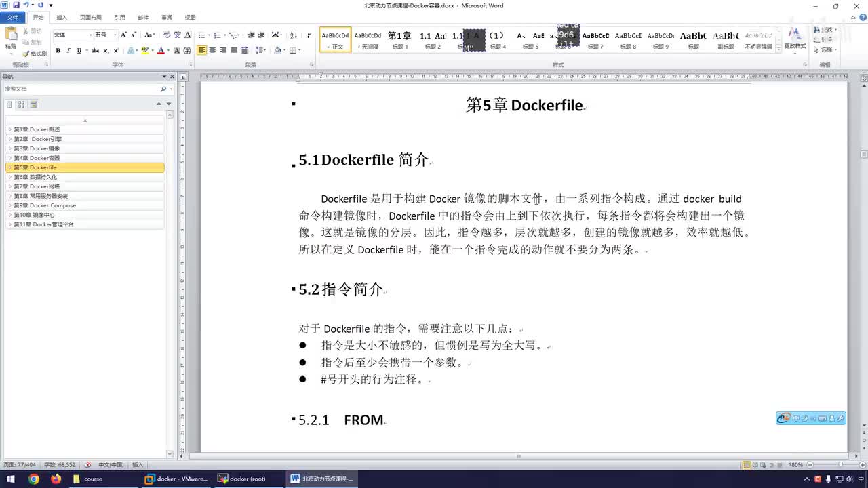The image size is (868, 488).
Task: Switch to the browse headings view tab
Action: tap(10, 104)
